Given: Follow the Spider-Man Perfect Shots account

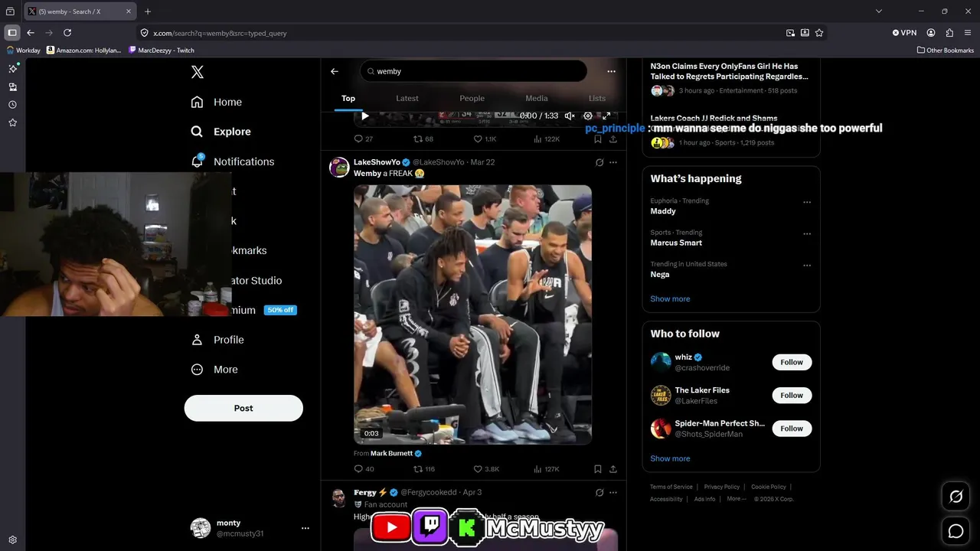Looking at the screenshot, I should 792,429.
